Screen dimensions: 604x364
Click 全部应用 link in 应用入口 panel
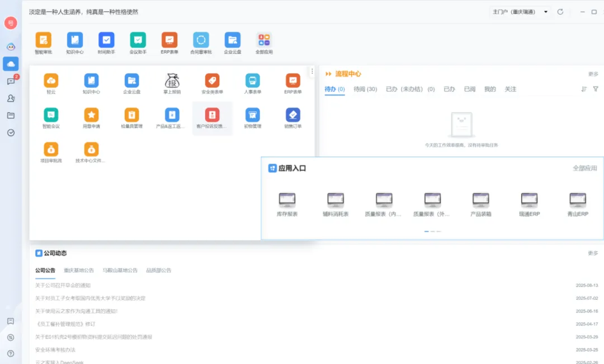coord(584,168)
